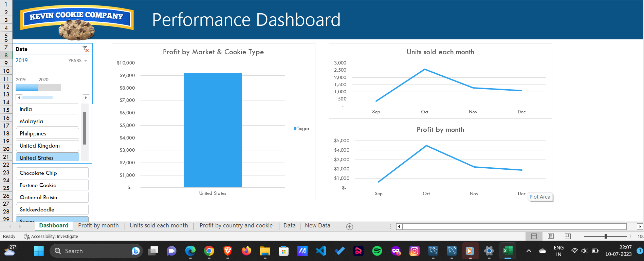Click the timeline right scroll arrow

[86, 97]
